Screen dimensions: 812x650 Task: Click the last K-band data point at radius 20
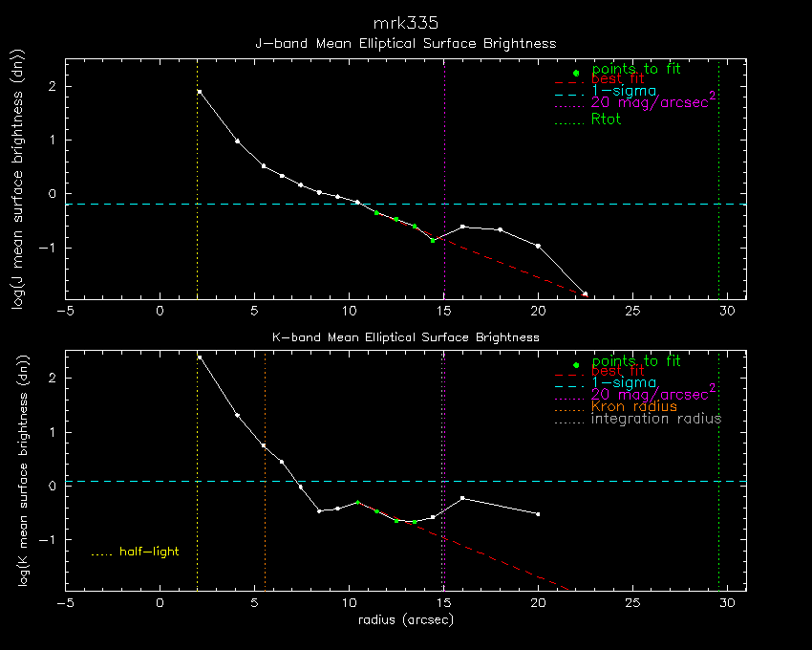pos(539,514)
